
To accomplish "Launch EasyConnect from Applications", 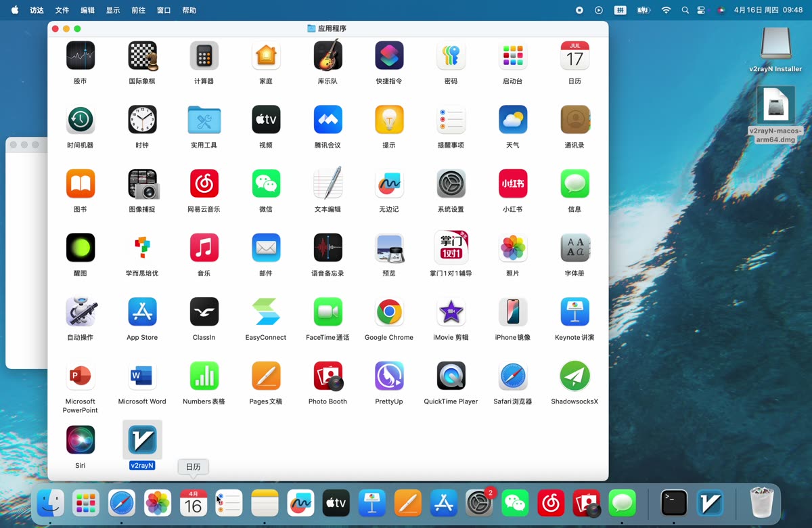I will pyautogui.click(x=266, y=311).
